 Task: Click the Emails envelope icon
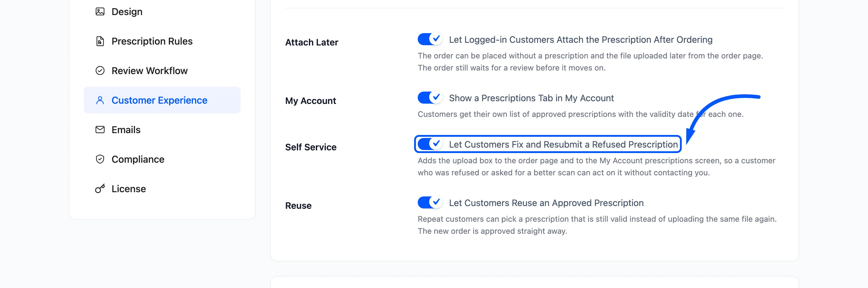[100, 130]
